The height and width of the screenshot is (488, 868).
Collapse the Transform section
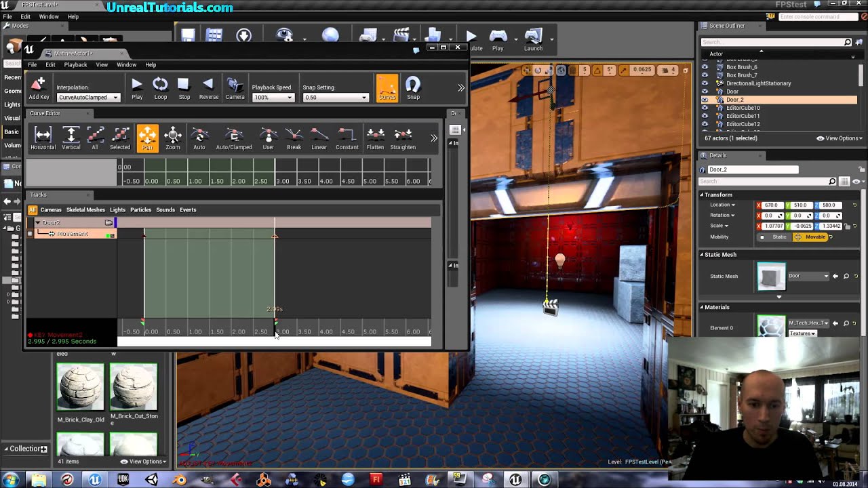(x=703, y=195)
